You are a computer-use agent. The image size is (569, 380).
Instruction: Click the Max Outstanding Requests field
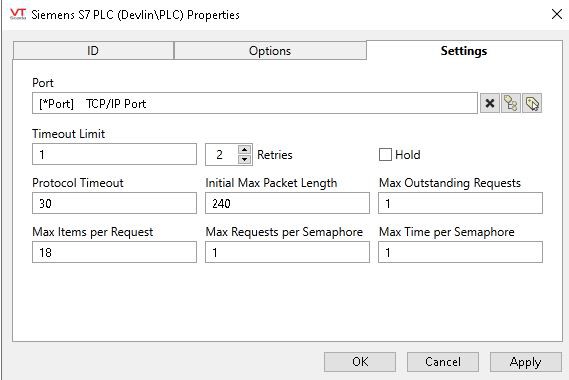point(460,203)
